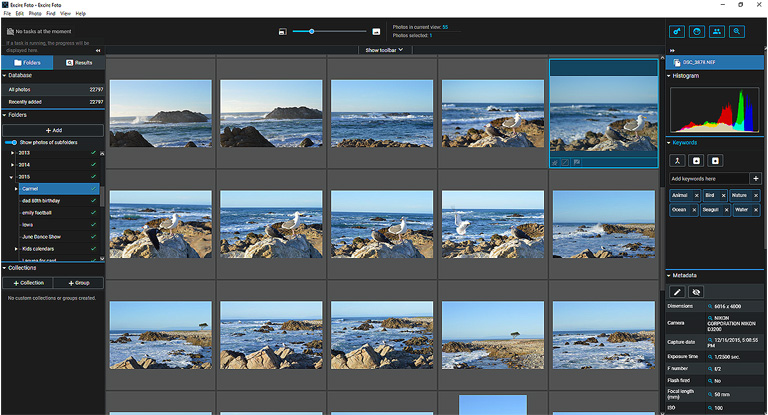Viewport: 768px width, 415px height.
Task: Expand the Kids calendars folder arrow
Action: 16,249
